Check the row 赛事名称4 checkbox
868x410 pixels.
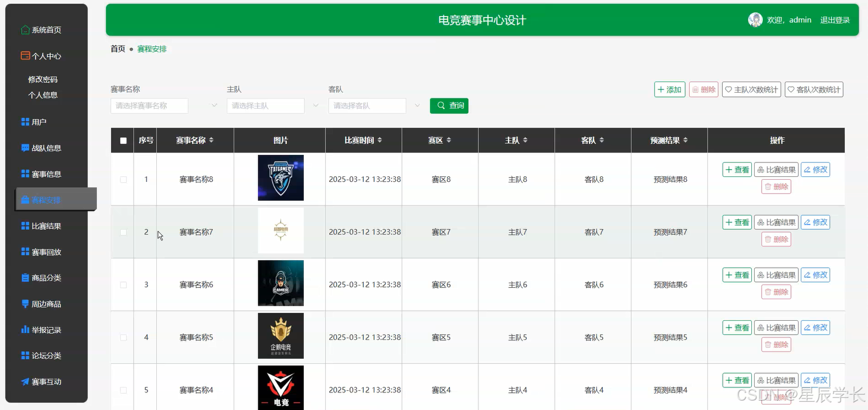click(123, 390)
